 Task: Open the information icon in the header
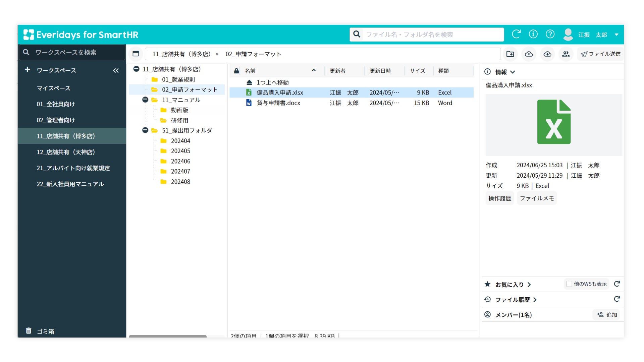point(533,34)
